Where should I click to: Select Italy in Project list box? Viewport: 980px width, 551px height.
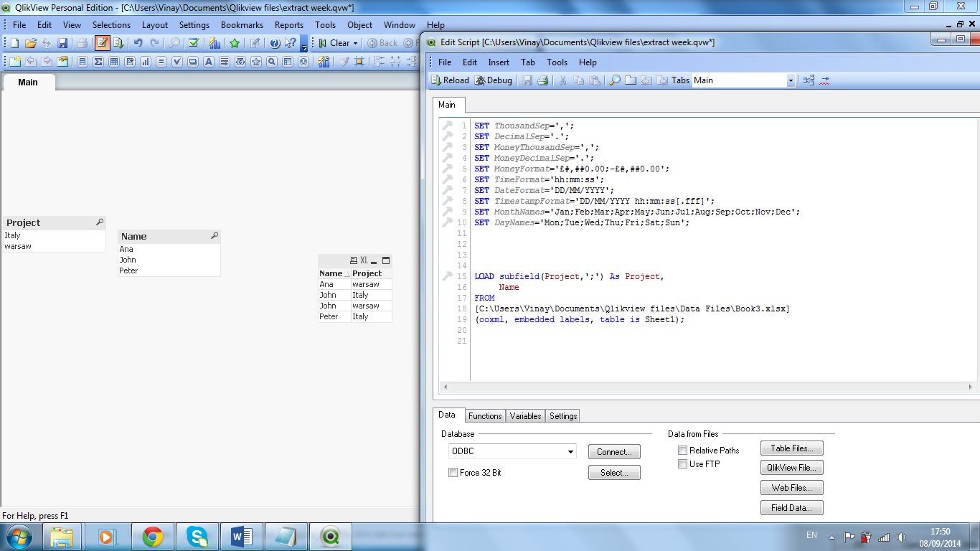pyautogui.click(x=55, y=235)
